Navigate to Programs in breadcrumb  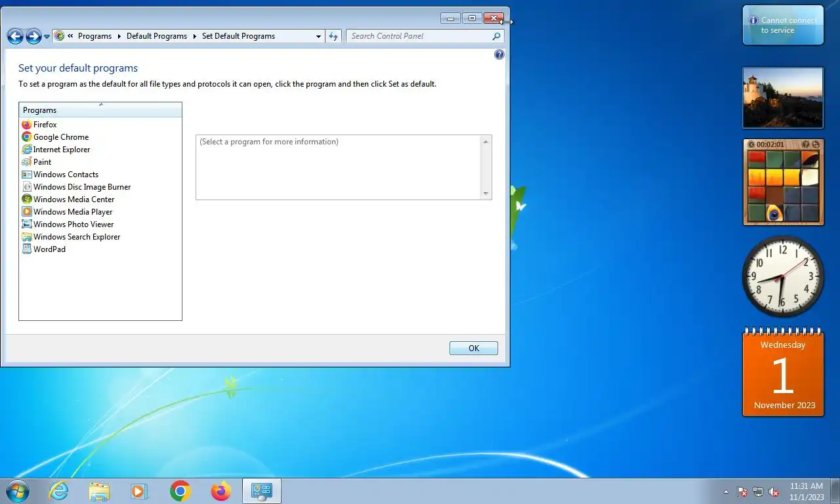point(94,36)
